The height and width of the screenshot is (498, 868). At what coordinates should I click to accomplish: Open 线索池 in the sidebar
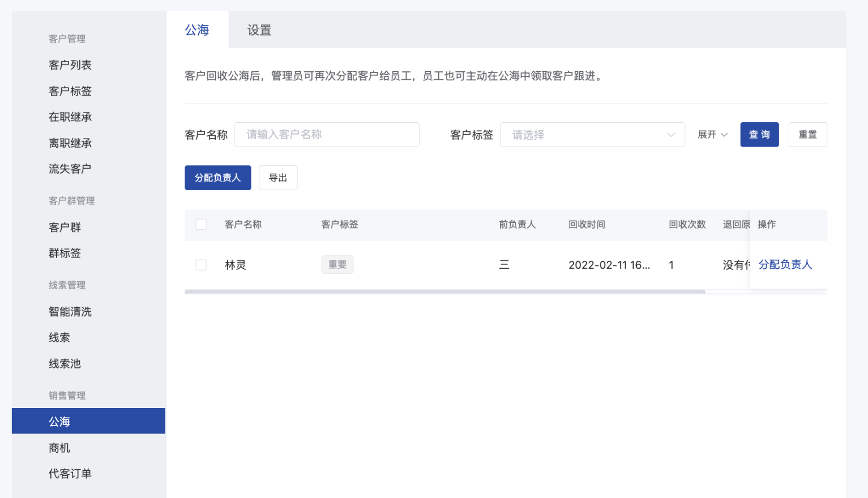65,363
